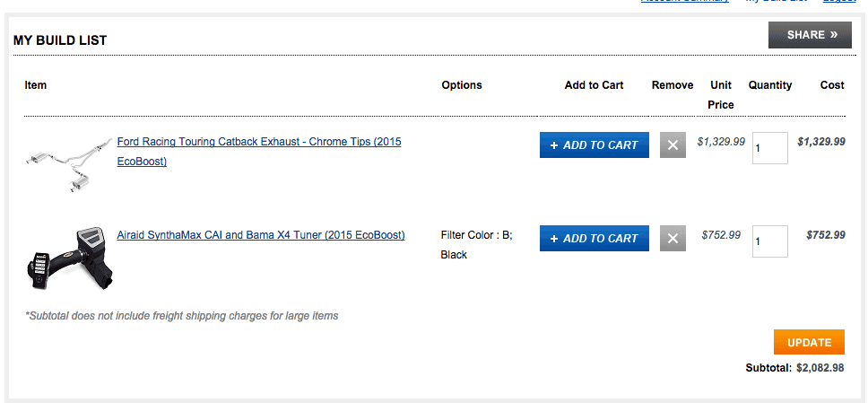868x403 pixels.
Task: Click the SHARE button with double chevron
Action: pyautogui.click(x=810, y=35)
